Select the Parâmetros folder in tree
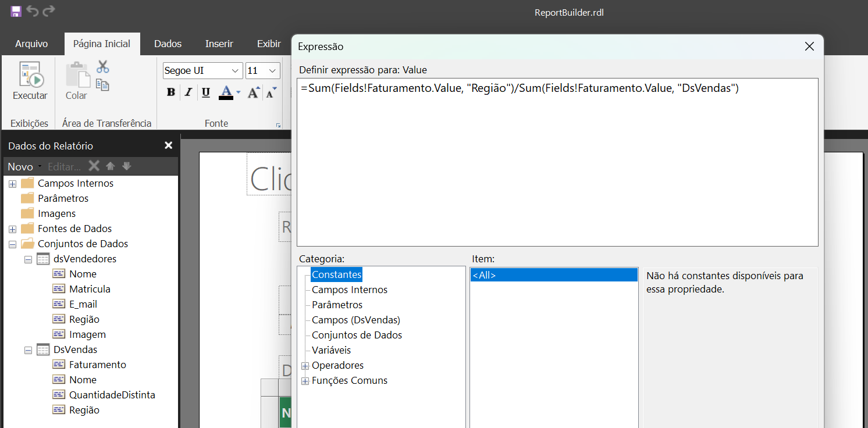This screenshot has width=868, height=428. (63, 198)
